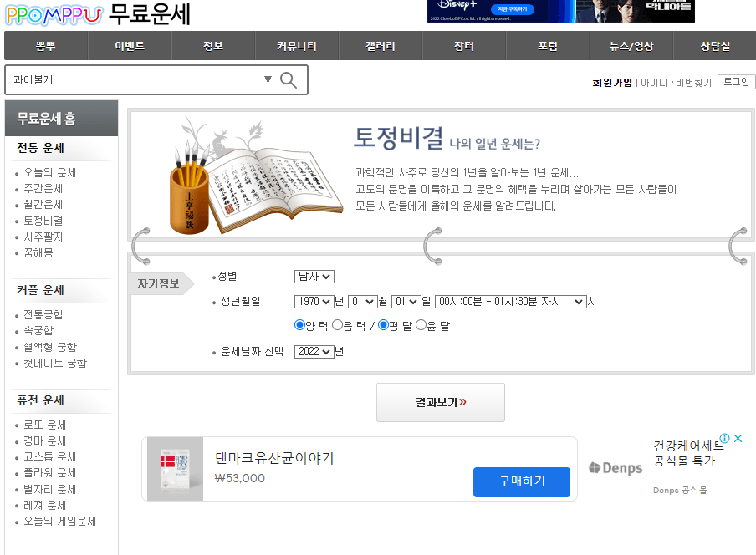Viewport: 756px width, 555px height.
Task: Switch to the 뉴스/영상 tab
Action: 631,46
